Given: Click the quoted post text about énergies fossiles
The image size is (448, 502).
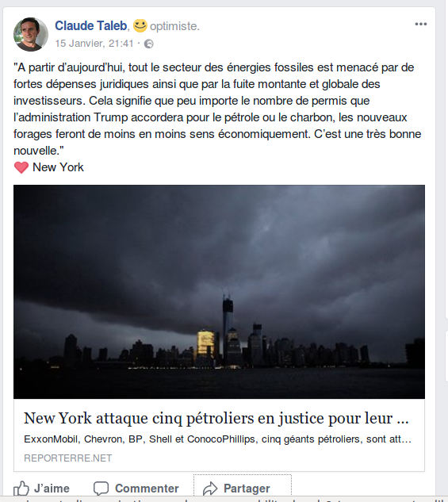Looking at the screenshot, I should 217,109.
